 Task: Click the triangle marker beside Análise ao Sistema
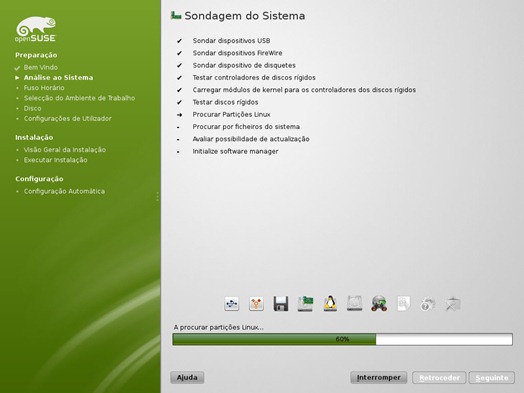click(17, 78)
